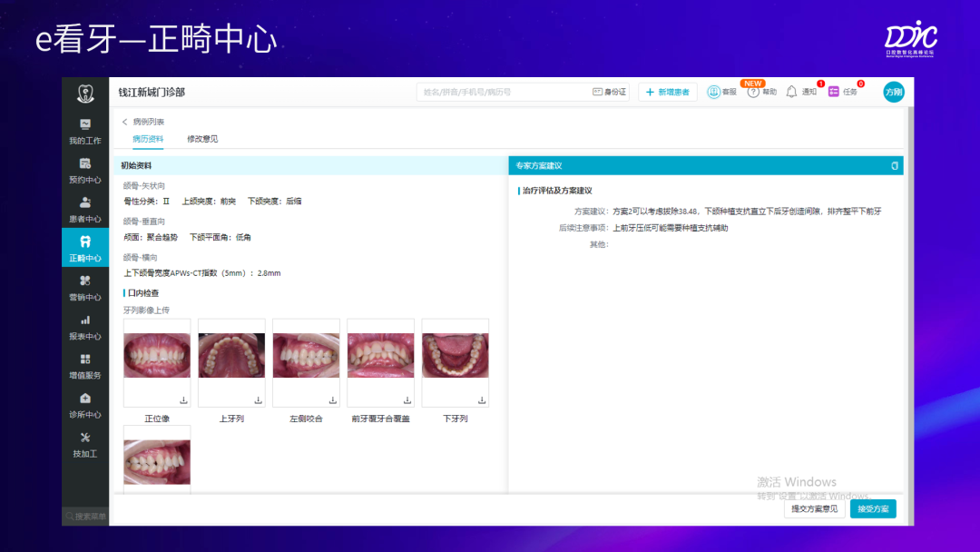Click 下颌平面角: 低角 value
The height and width of the screenshot is (552, 980).
(220, 238)
